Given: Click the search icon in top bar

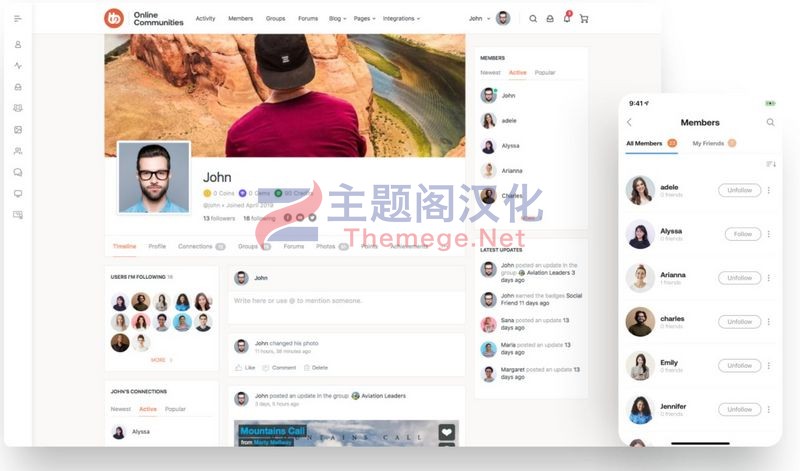Looking at the screenshot, I should (x=533, y=19).
